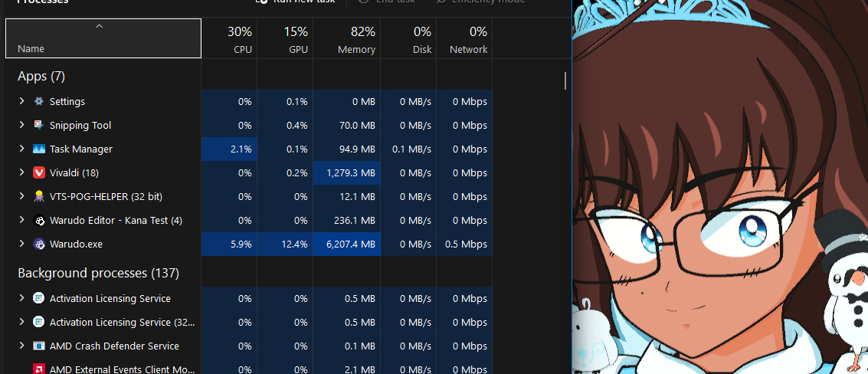Expand the Settings process entry
Viewport: 868px width, 374px height.
coord(21,101)
